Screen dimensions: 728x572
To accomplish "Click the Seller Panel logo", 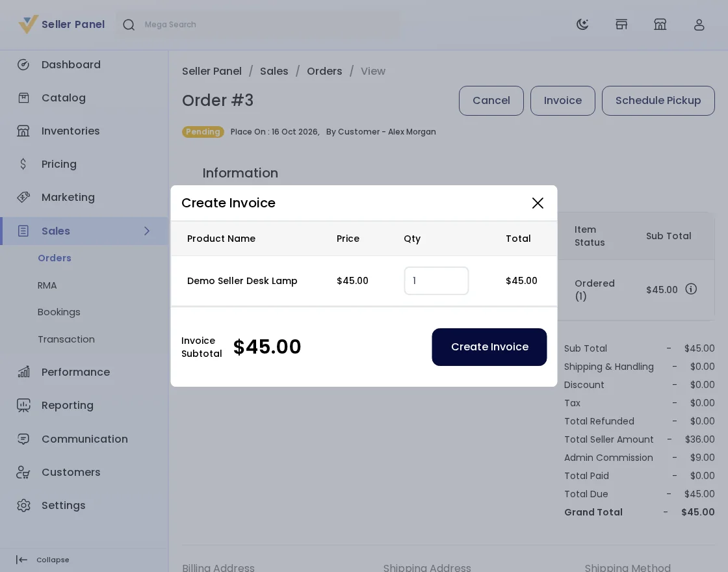I will click(x=61, y=24).
